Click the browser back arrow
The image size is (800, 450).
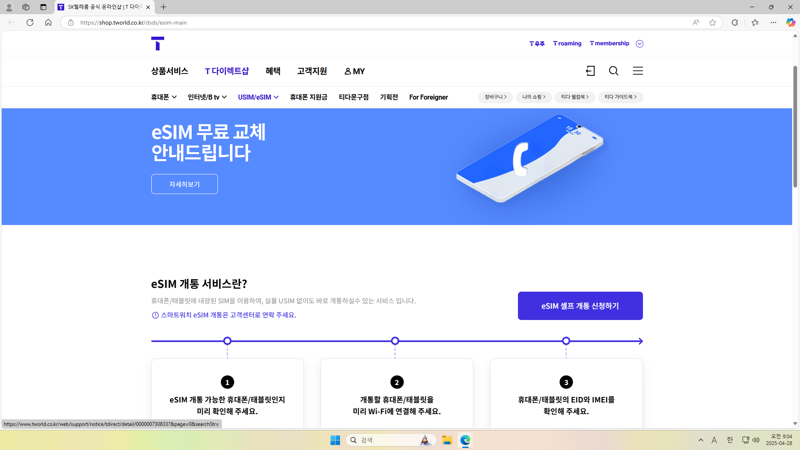coord(12,22)
